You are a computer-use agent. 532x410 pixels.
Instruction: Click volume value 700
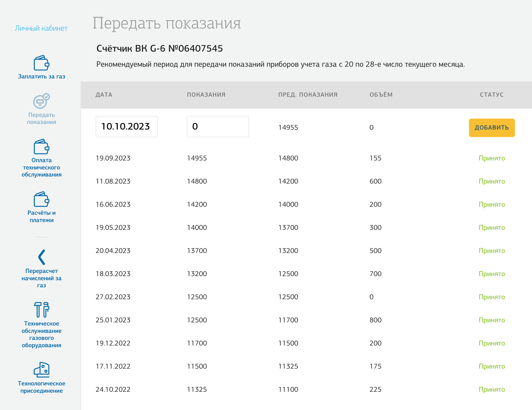[375, 274]
